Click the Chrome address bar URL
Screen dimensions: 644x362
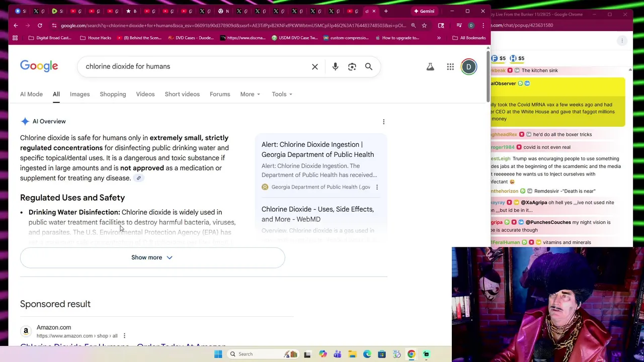(233, 25)
